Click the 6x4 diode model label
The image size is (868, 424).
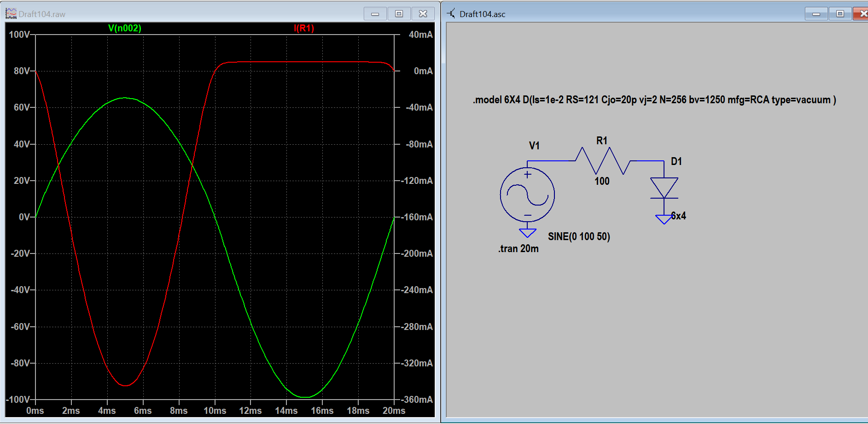point(679,216)
